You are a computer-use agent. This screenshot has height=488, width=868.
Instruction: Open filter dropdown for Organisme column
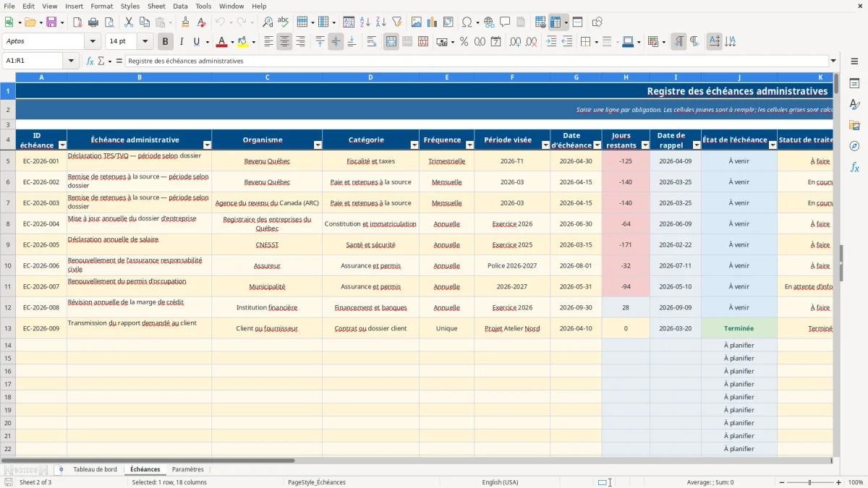point(317,145)
